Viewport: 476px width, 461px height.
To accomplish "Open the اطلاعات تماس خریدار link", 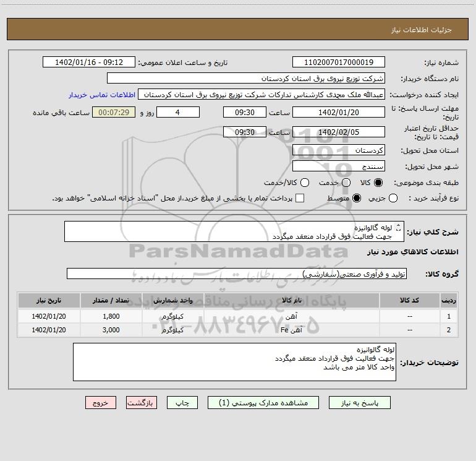I will pos(102,95).
